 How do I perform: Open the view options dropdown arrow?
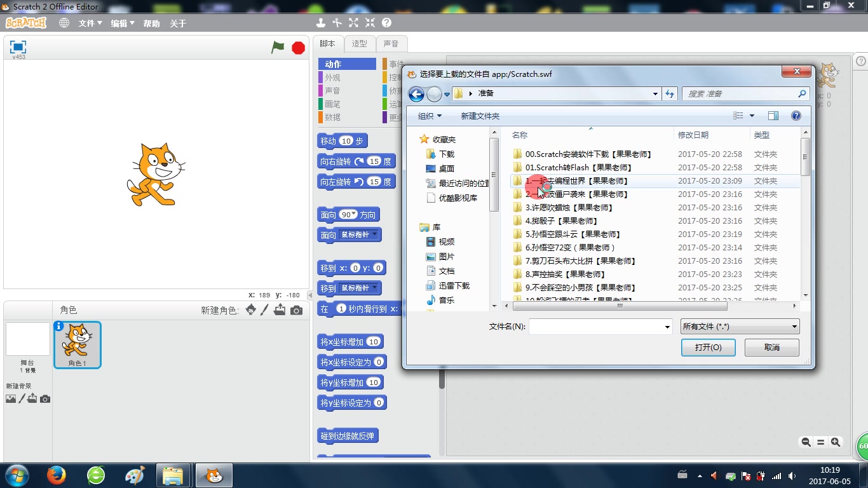pos(752,116)
